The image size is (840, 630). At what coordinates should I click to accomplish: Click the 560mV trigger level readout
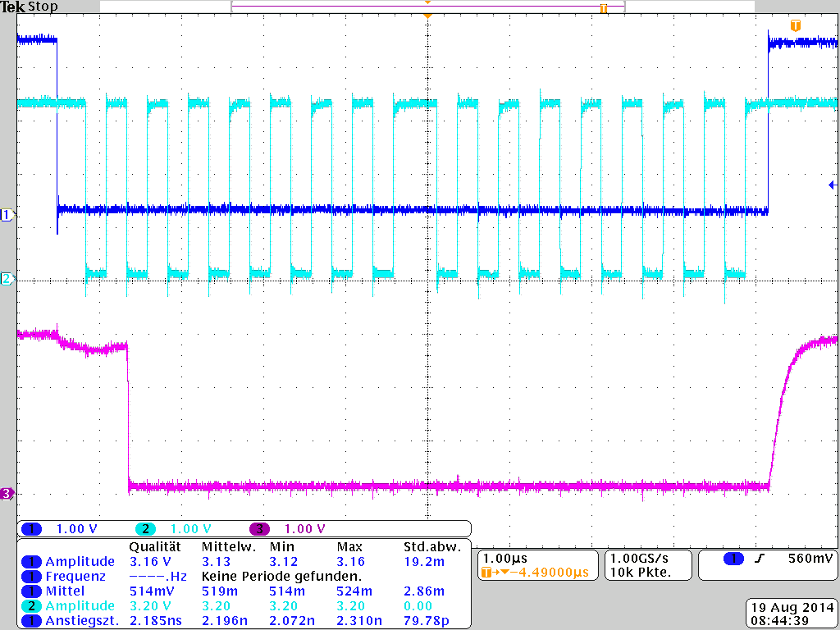pos(810,559)
